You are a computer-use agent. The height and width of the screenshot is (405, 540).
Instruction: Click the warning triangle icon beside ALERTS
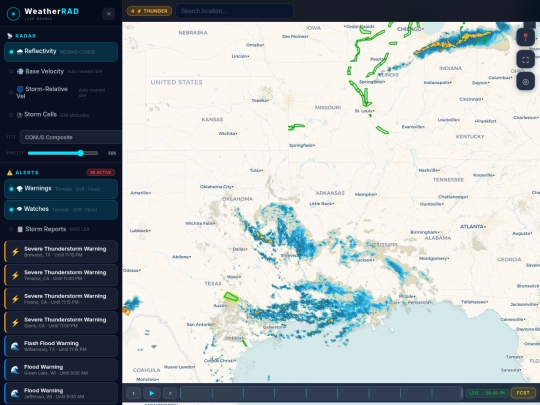pyautogui.click(x=10, y=173)
